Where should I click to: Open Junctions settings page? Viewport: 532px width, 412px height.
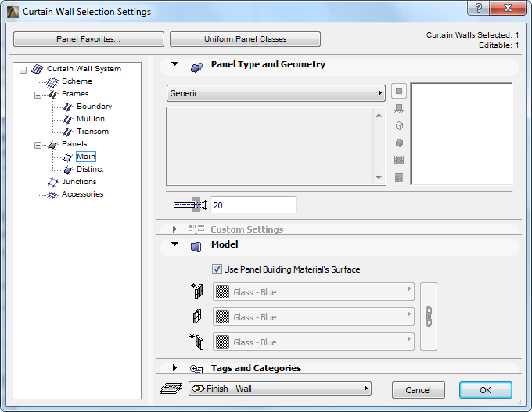click(x=79, y=182)
